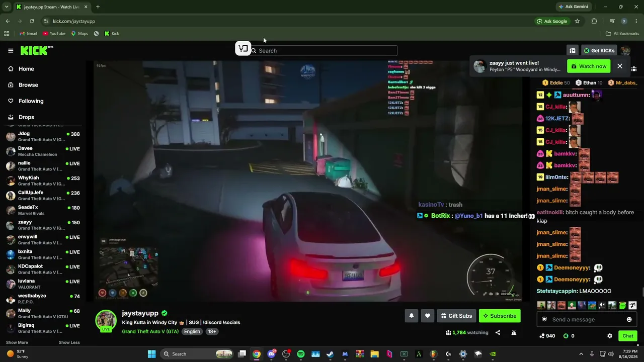The width and height of the screenshot is (644, 362).
Task: Open All Bookmarks folder
Action: click(x=622, y=34)
